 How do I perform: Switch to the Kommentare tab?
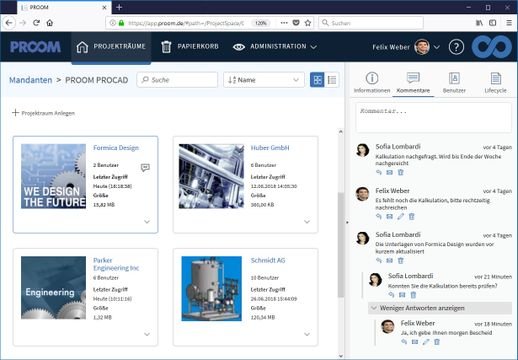tap(413, 83)
